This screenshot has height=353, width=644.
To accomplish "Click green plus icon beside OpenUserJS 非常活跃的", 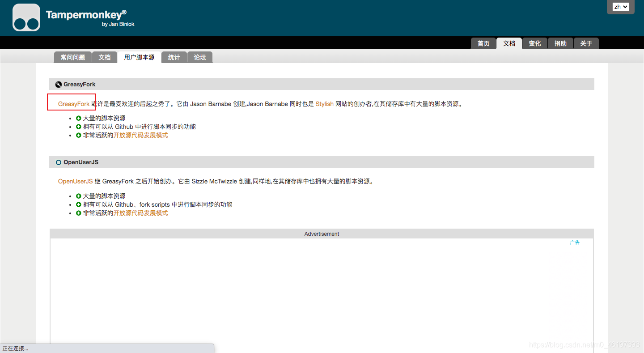I will pos(79,213).
